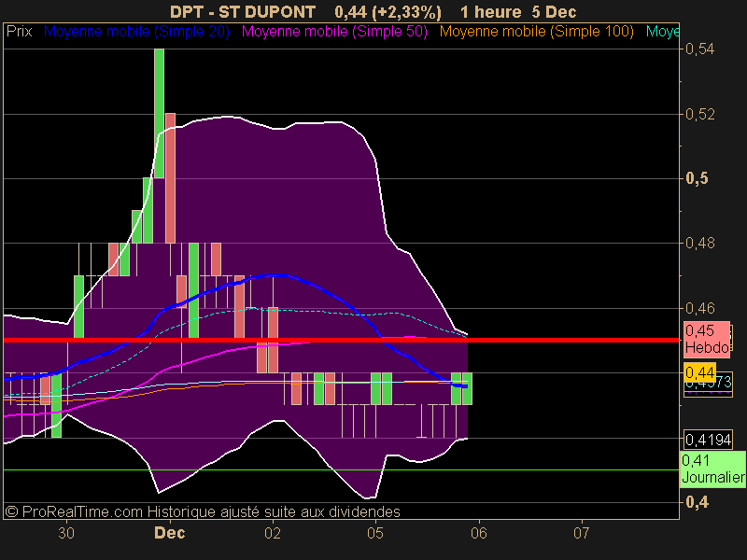
Task: Click the red '0,45 Hebdo' price label
Action: coord(707,339)
